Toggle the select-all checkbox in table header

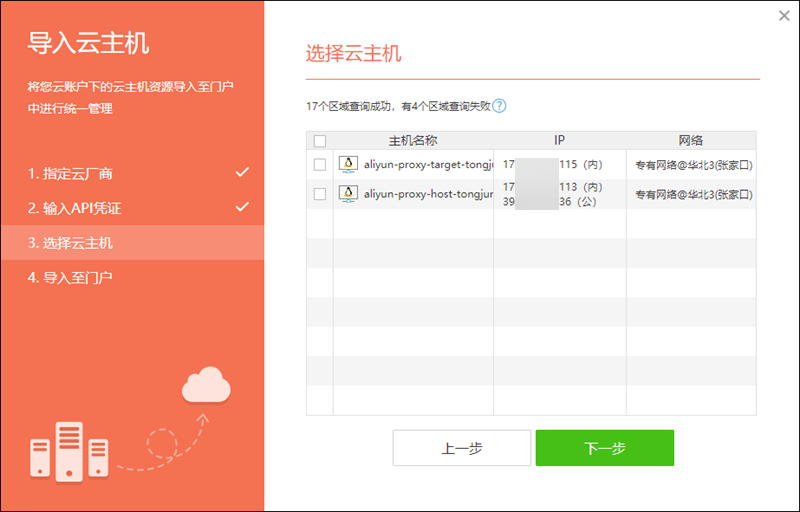pos(319,141)
